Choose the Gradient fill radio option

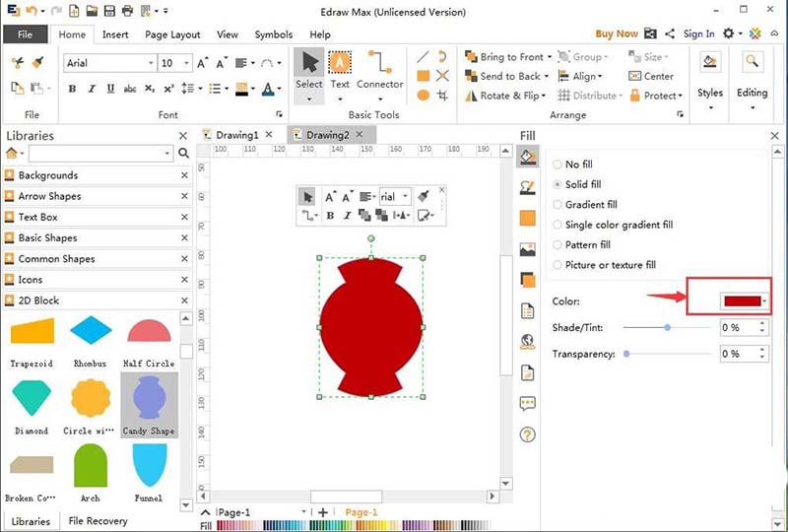558,205
